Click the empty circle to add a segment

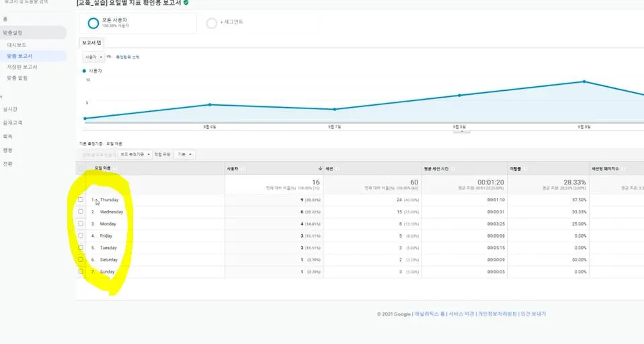pos(212,23)
